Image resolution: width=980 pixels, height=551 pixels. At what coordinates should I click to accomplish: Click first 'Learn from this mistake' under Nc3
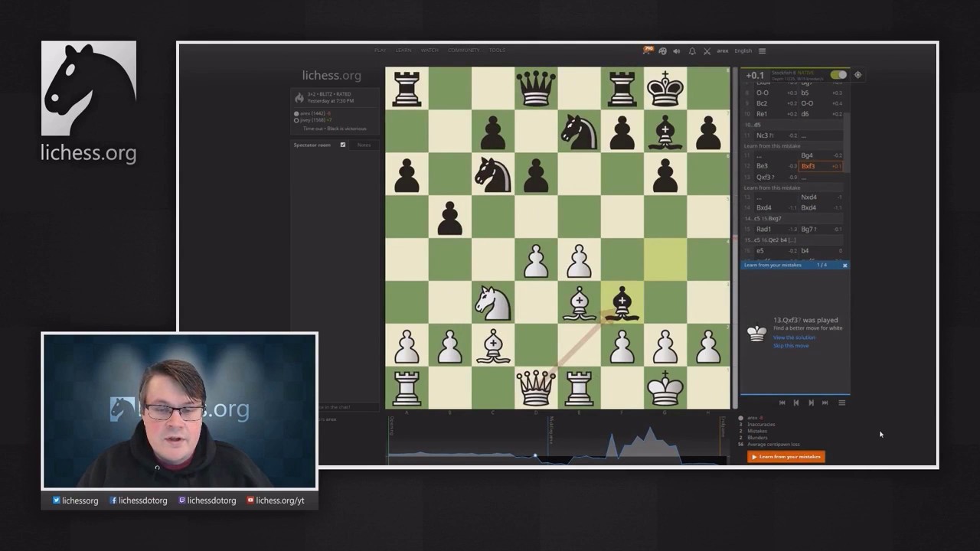[x=773, y=145]
